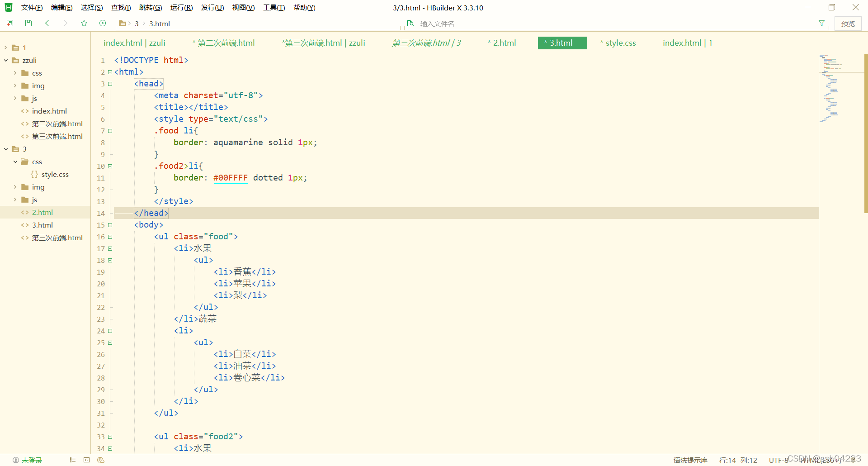
Task: Switch to the 2.html tab
Action: pos(502,43)
